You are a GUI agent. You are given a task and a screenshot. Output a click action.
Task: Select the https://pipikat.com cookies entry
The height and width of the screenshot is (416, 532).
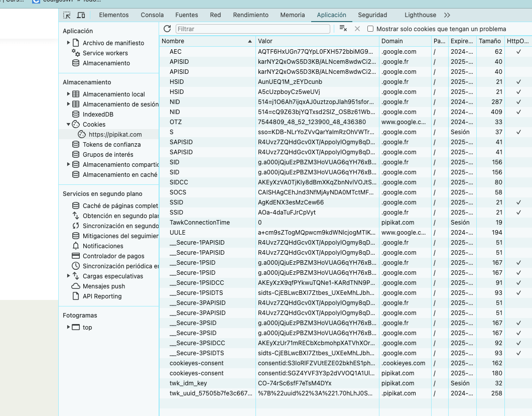tap(108, 135)
